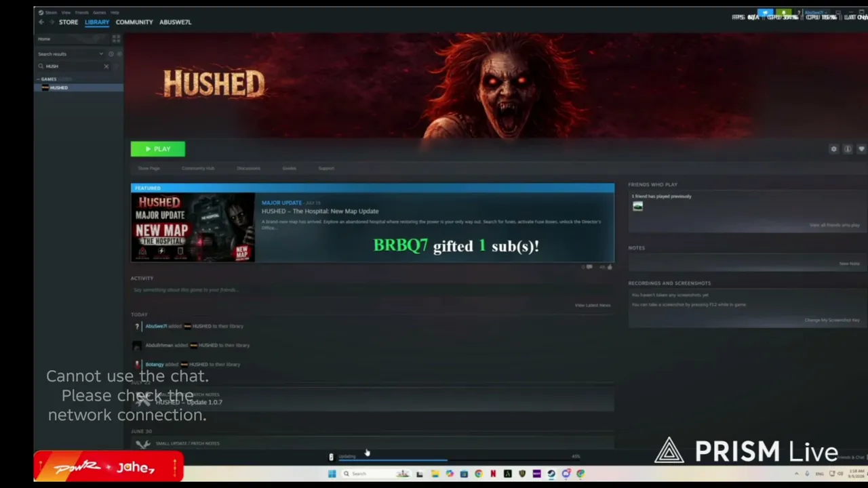
Task: Add HUSHED to favorites heart icon
Action: 861,149
